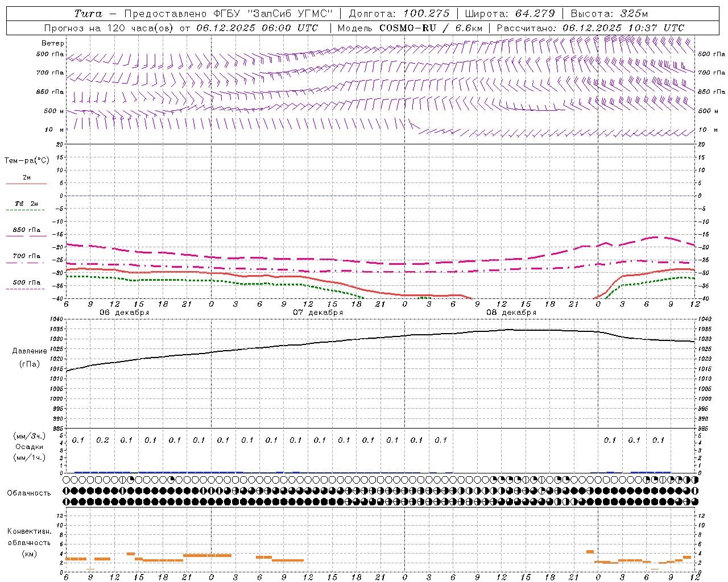This screenshot has height=582, width=728.
Task: Click the 0.2 precipitation value
Action: pos(102,440)
